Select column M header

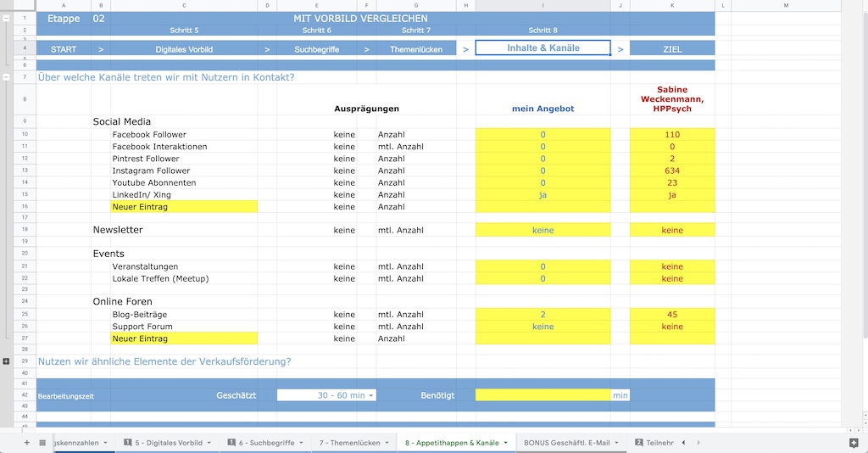[786, 5]
